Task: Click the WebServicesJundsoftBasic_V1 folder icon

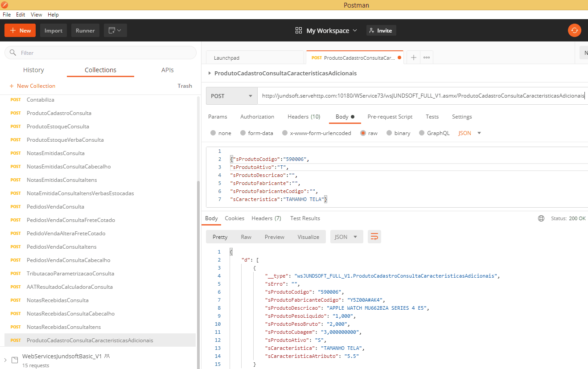Action: [14, 360]
